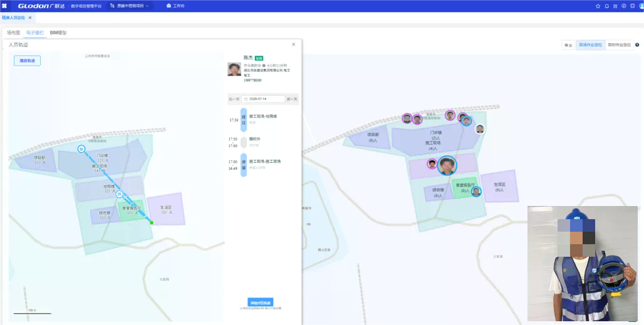Click the 导出 export button
Screen dimensions: 644x325
click(568, 45)
